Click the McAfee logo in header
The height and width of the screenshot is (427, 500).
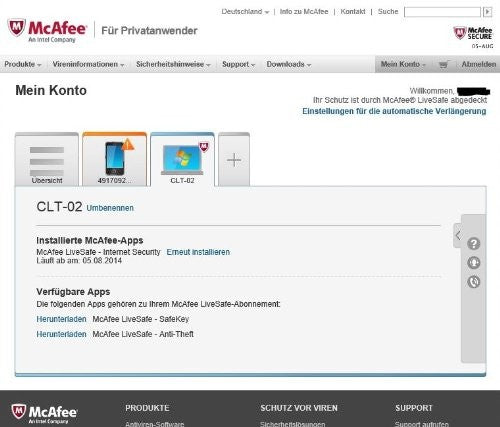(x=47, y=31)
